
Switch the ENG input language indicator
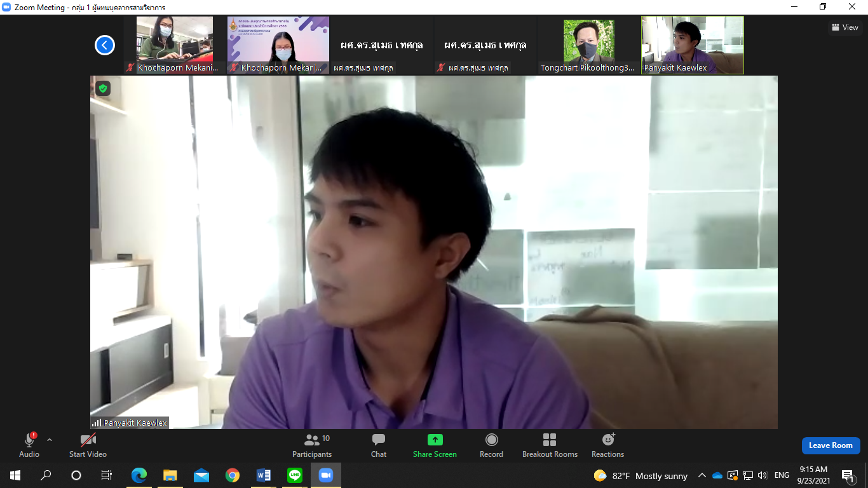(x=782, y=475)
